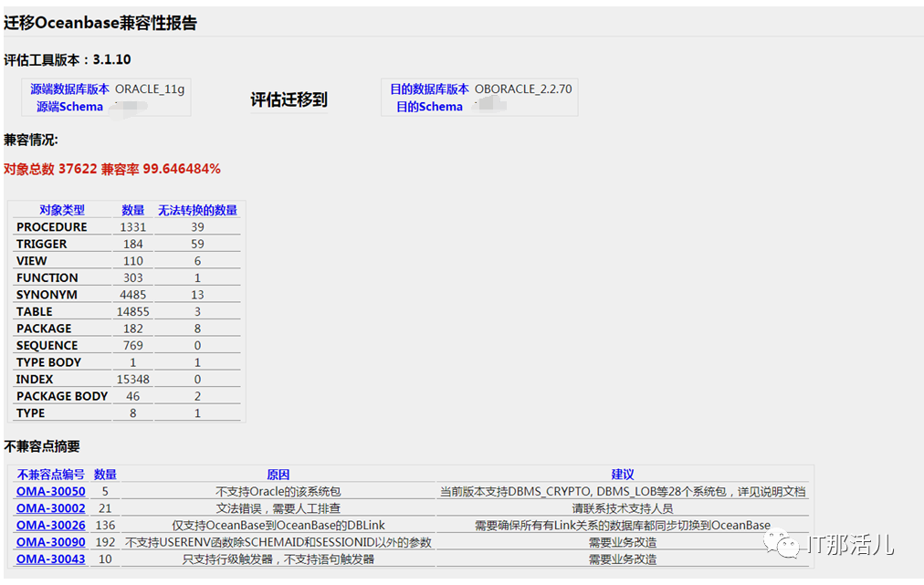Click the reason 文法错误，需要人工排查
Image resolution: width=924 pixels, height=585 pixels.
pos(278,508)
